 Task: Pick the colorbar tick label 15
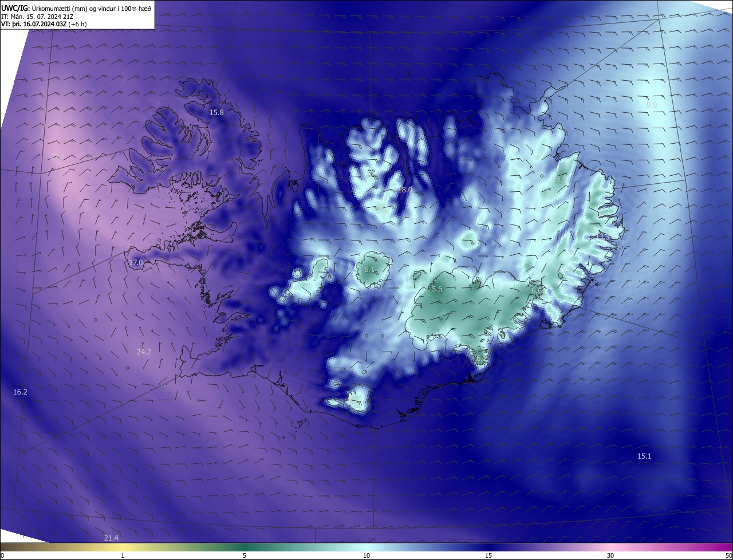488,556
